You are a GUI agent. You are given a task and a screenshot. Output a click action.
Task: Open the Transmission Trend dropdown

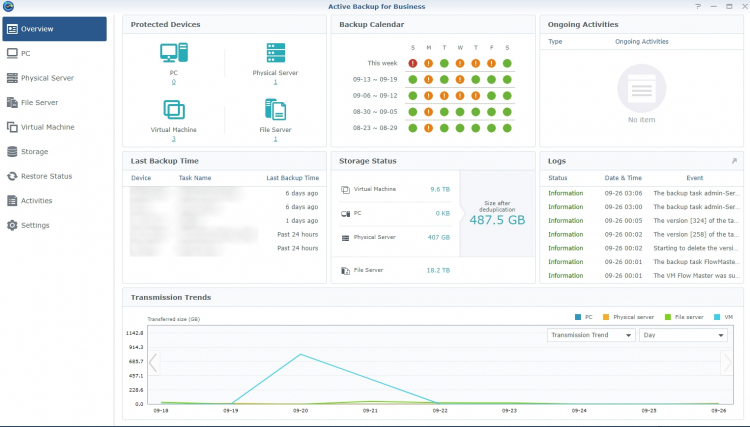point(591,335)
